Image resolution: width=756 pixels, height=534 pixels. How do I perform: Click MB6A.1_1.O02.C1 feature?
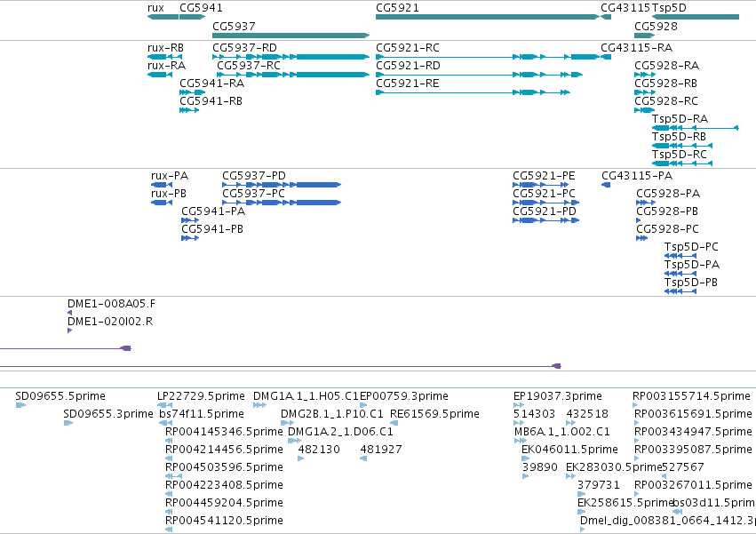[x=521, y=441]
